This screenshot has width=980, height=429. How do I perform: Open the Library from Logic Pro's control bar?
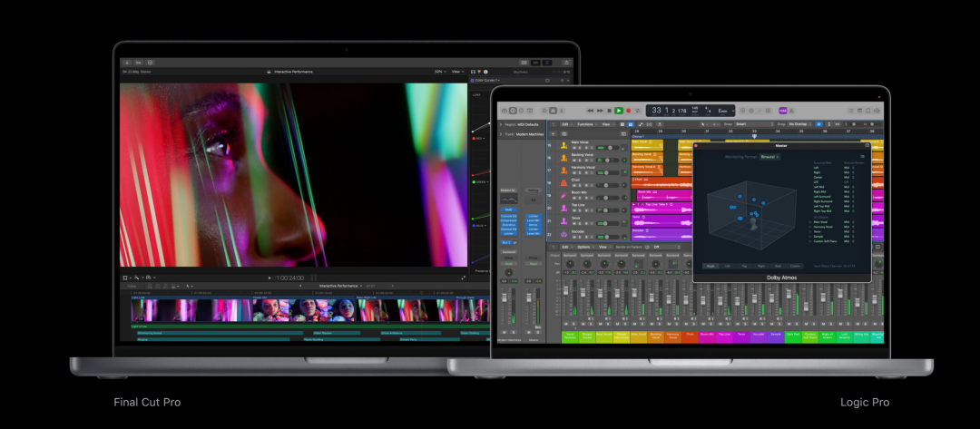(x=505, y=111)
